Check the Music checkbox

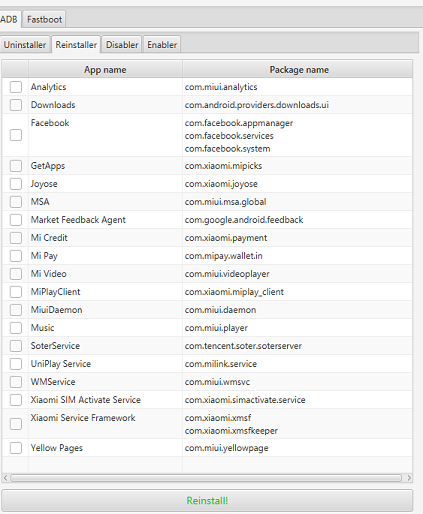coord(16,328)
